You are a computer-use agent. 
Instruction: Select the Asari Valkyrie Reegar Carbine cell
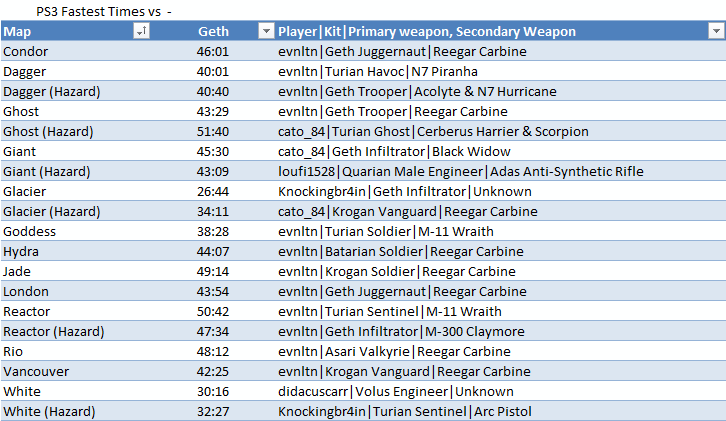[501, 351]
